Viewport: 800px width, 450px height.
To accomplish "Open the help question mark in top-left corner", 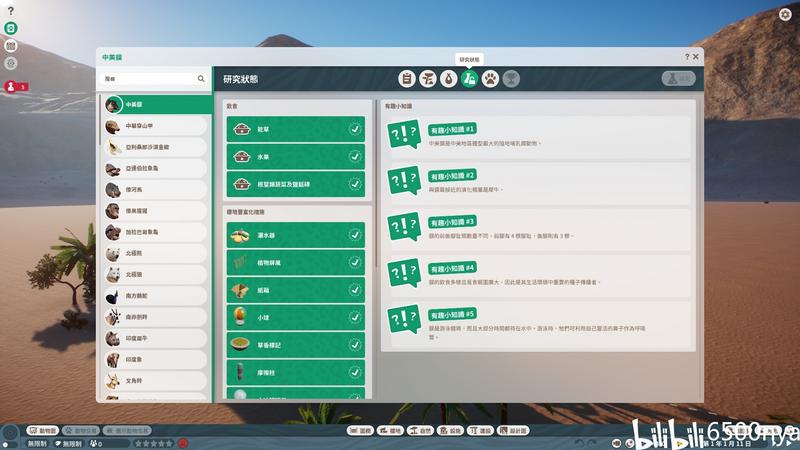I will tap(11, 11).
